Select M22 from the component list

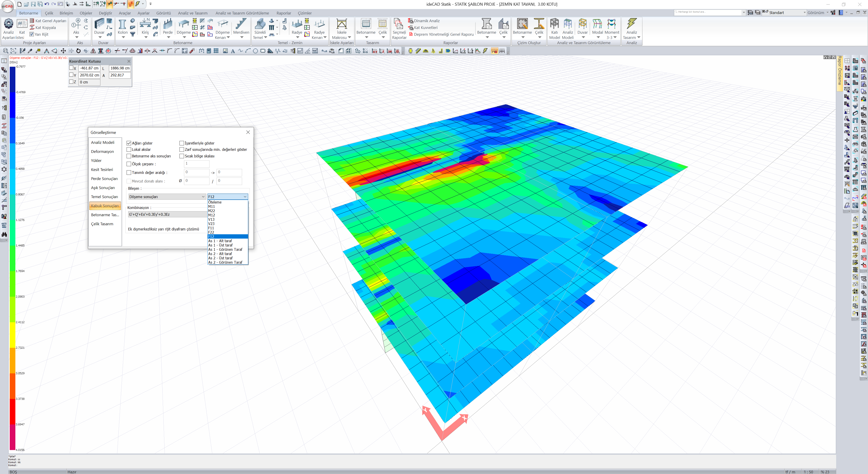pos(212,211)
